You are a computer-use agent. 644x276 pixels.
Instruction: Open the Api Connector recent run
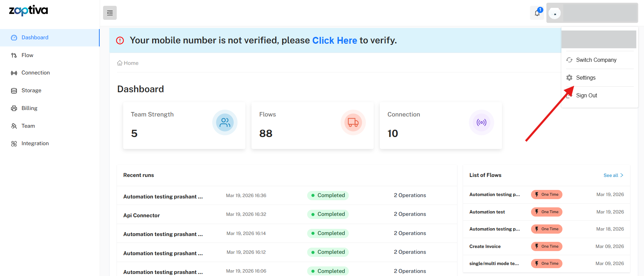point(141,215)
